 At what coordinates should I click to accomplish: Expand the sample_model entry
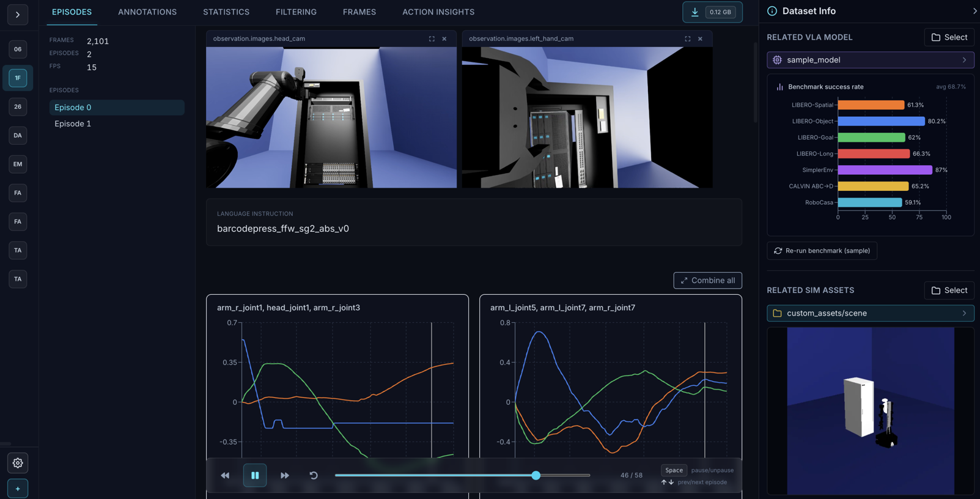[871, 60]
